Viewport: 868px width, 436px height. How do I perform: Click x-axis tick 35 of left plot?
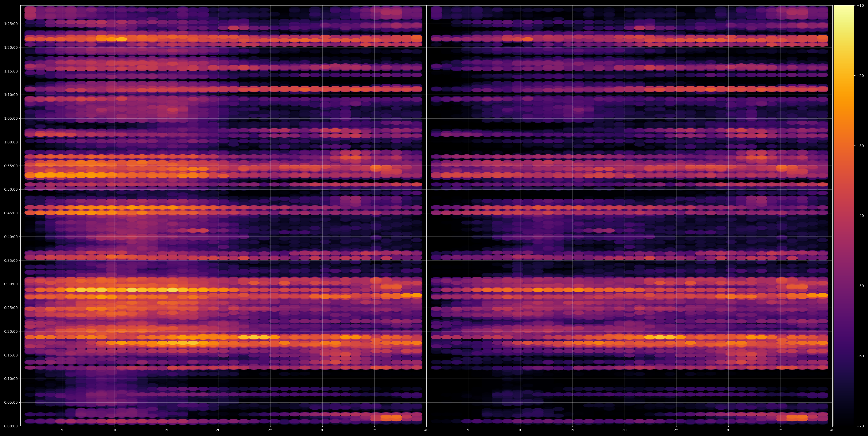click(x=374, y=430)
